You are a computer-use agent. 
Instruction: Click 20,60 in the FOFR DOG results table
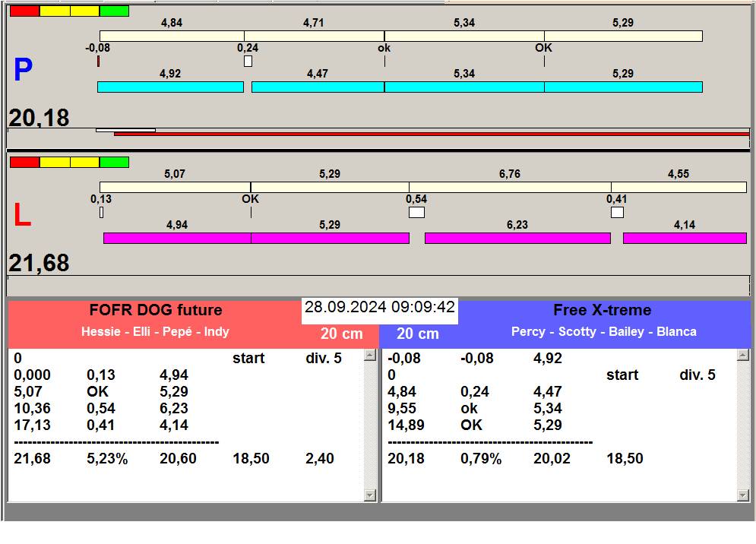178,459
